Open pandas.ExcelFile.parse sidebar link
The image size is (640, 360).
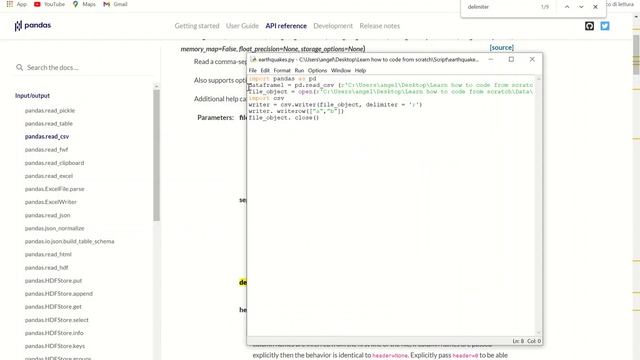[x=54, y=189]
